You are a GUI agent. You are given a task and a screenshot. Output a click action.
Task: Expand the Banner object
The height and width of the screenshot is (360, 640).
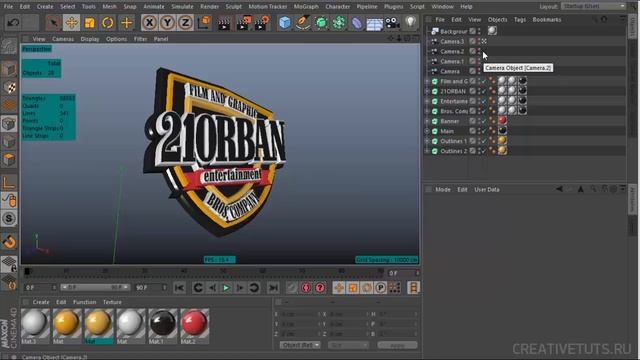click(x=427, y=121)
